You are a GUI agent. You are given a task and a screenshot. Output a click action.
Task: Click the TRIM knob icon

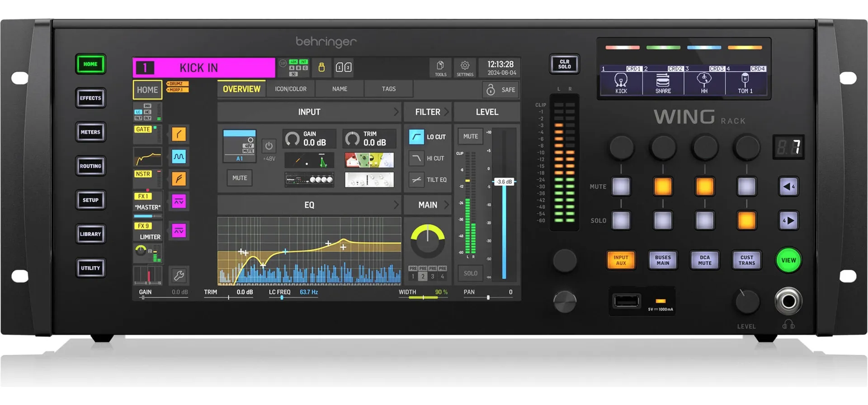click(x=352, y=138)
